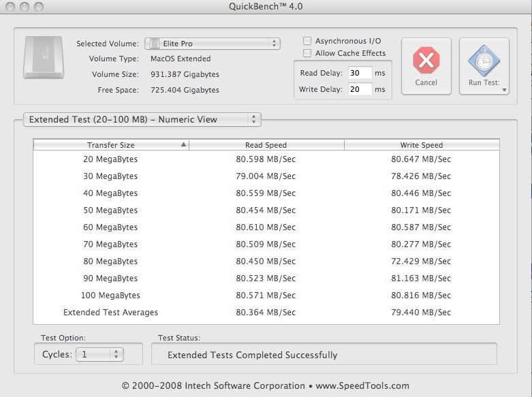Start benchmark with Run Test stopwatch icon

point(484,61)
